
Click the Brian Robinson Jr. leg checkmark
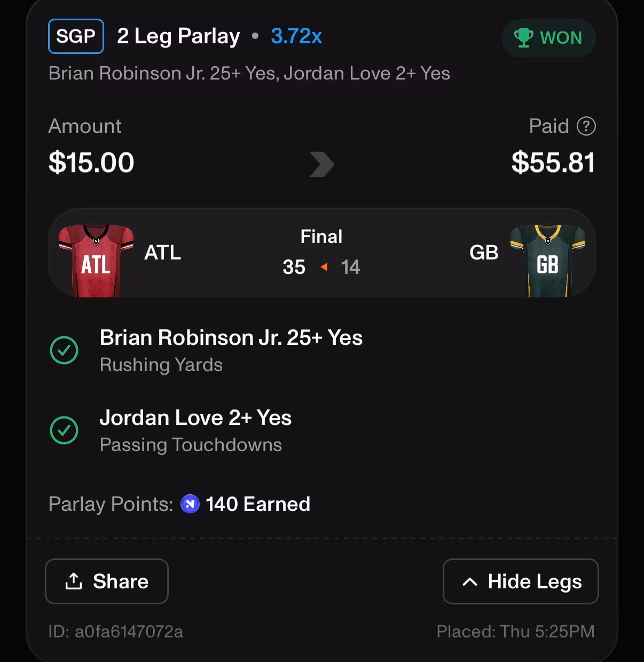click(x=64, y=350)
